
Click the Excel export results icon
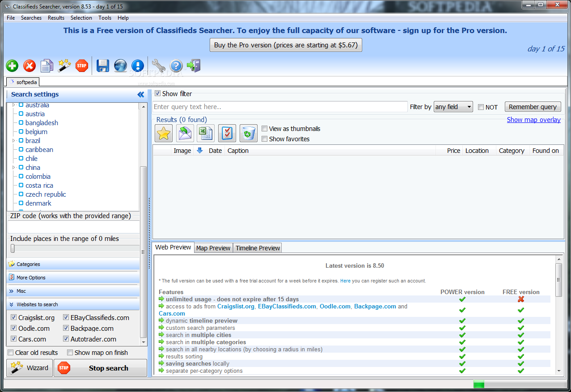pyautogui.click(x=206, y=133)
